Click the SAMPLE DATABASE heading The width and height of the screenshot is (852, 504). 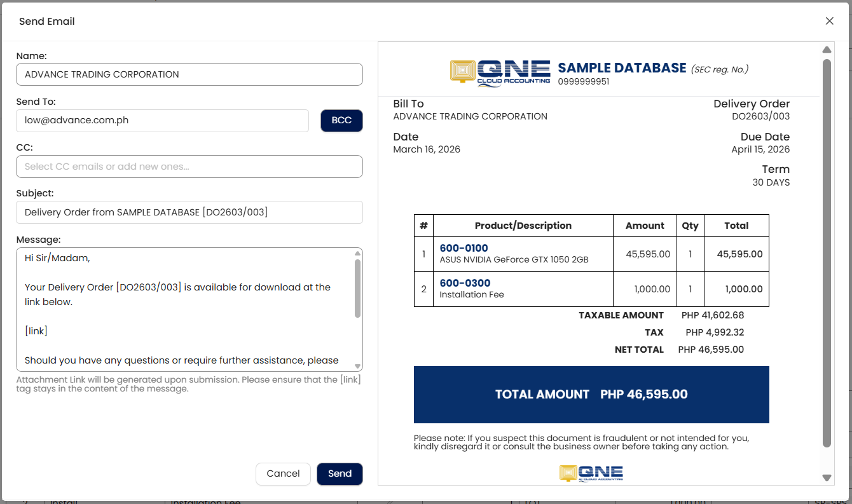coord(622,68)
